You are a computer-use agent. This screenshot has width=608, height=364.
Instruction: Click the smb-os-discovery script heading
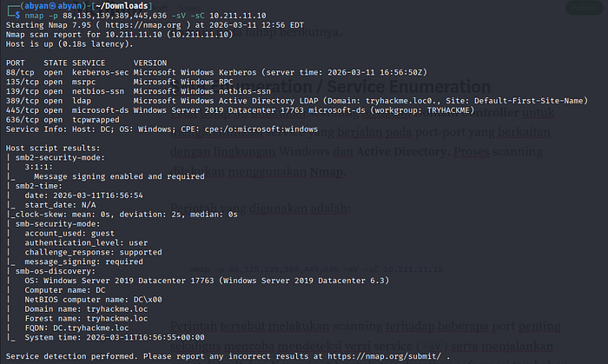pyautogui.click(x=55, y=271)
